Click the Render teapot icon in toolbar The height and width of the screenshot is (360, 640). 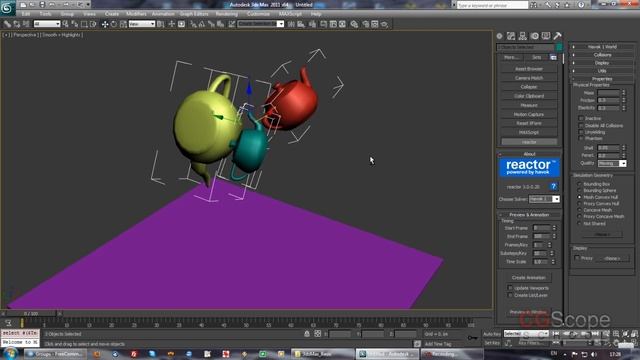tap(384, 24)
